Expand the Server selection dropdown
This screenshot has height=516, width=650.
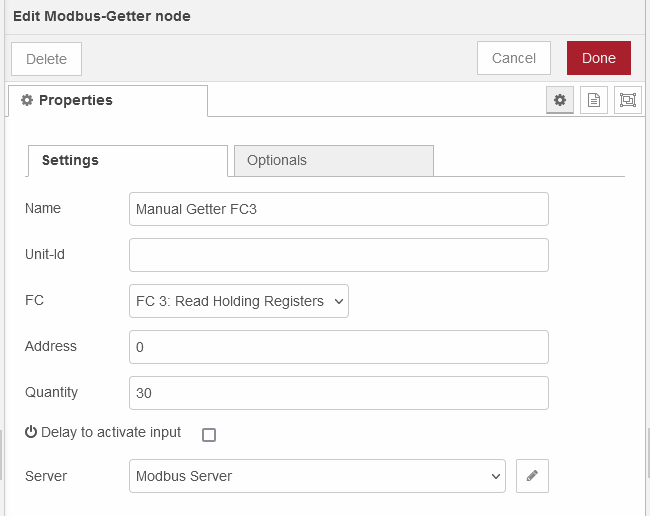click(317, 476)
